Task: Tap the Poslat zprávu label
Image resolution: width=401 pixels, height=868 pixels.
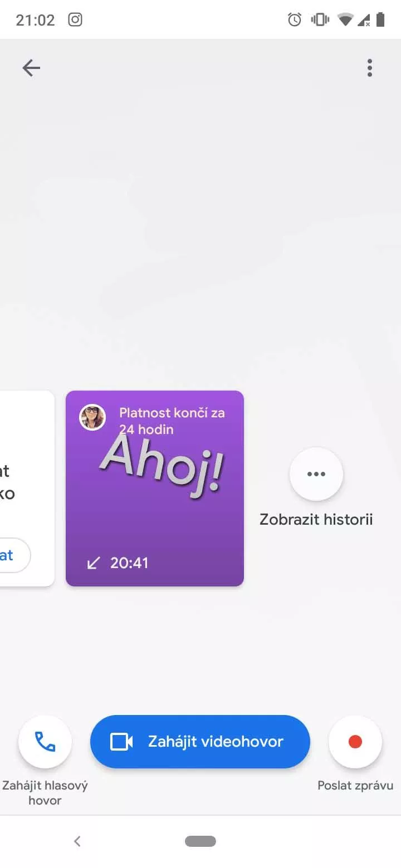Action: (355, 786)
